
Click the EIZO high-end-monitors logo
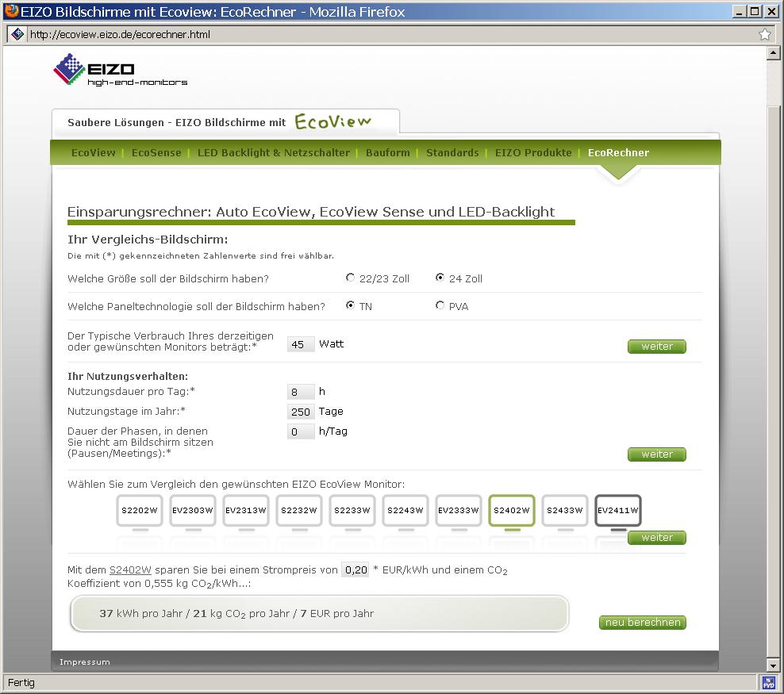coord(121,70)
